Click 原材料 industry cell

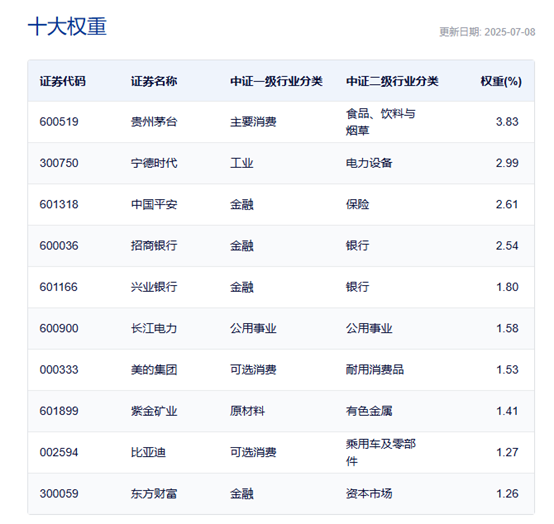247,411
